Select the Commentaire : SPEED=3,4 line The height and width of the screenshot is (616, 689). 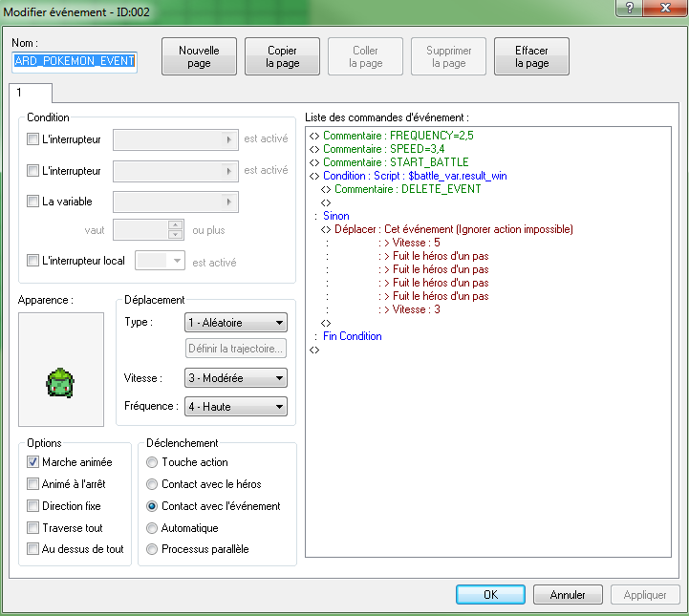tap(377, 149)
